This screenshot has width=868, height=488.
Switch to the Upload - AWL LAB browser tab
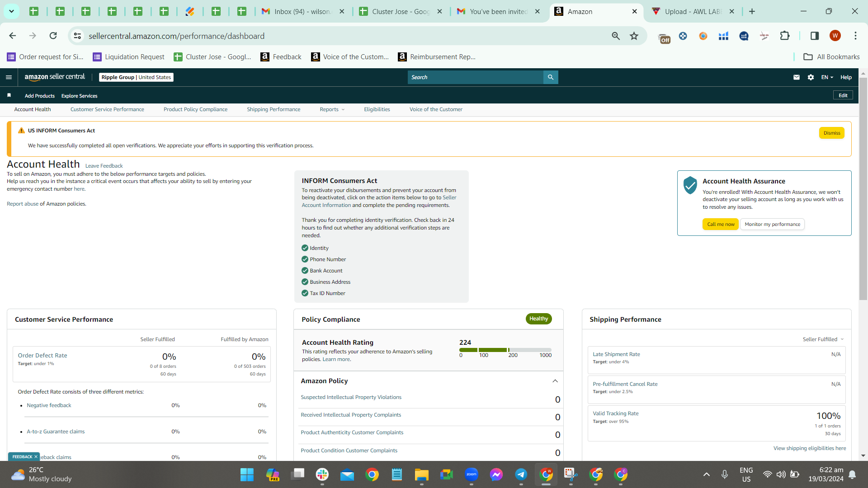[693, 11]
